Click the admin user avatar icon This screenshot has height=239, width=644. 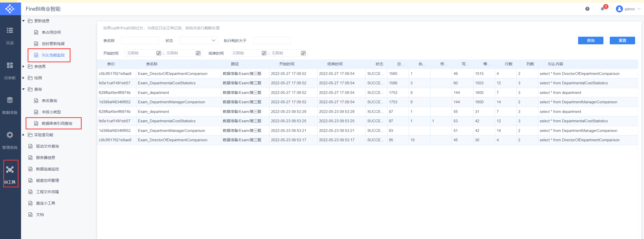619,9
